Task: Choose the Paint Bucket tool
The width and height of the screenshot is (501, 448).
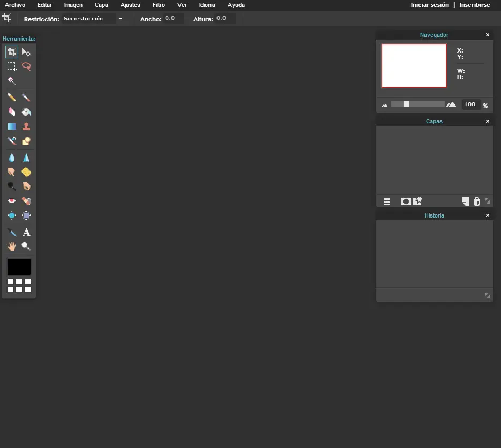Action: [x=26, y=112]
